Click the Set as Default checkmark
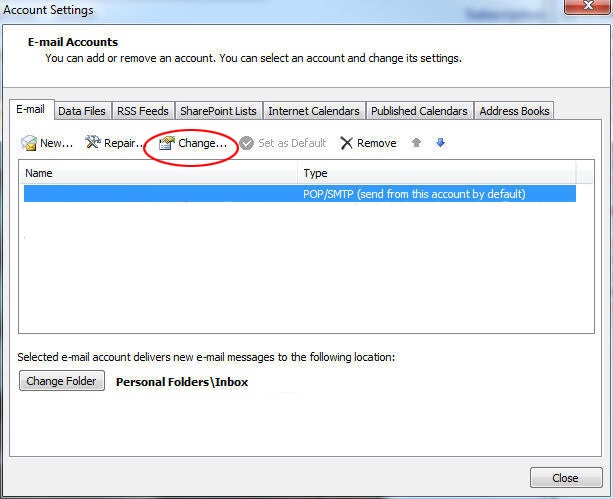 246,143
